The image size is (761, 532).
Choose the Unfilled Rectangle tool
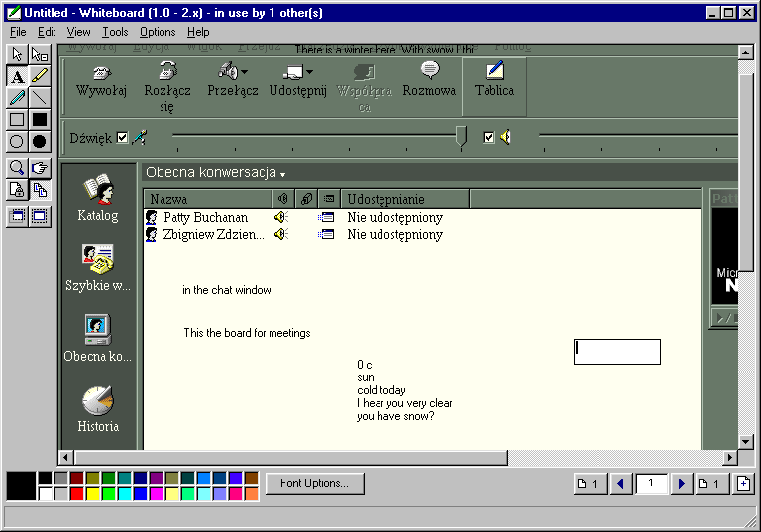[x=17, y=120]
